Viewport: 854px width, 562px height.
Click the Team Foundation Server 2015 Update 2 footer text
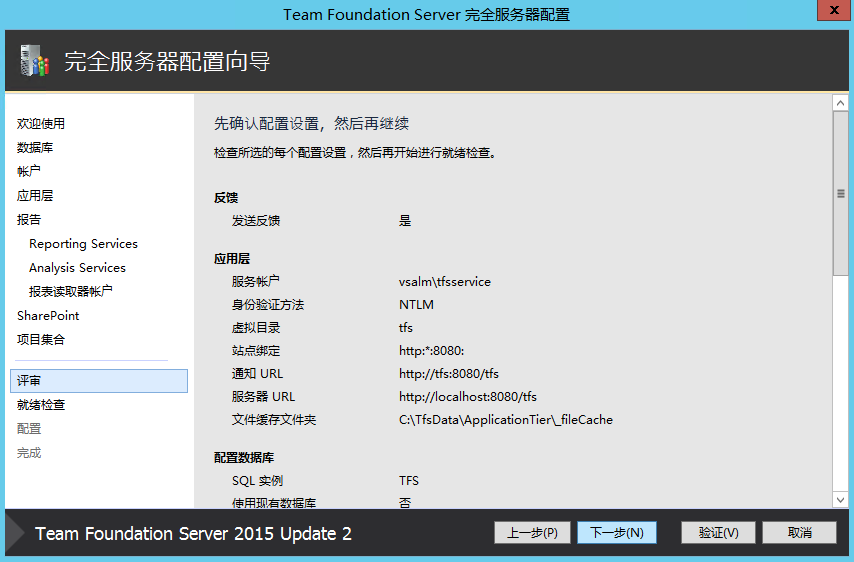[x=193, y=533]
